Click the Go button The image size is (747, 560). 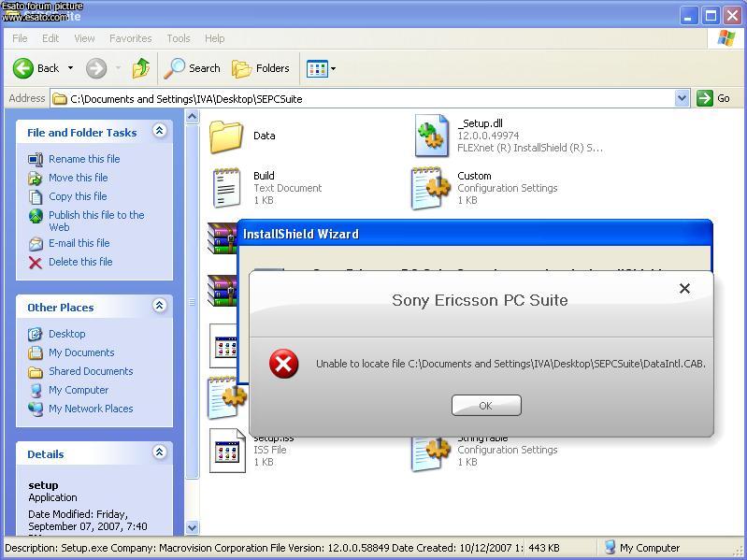point(713,98)
